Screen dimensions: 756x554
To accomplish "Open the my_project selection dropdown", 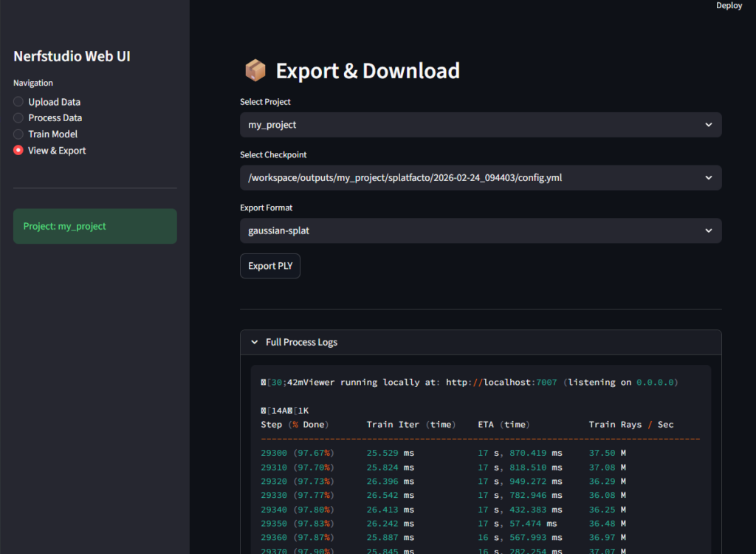I will [472, 125].
